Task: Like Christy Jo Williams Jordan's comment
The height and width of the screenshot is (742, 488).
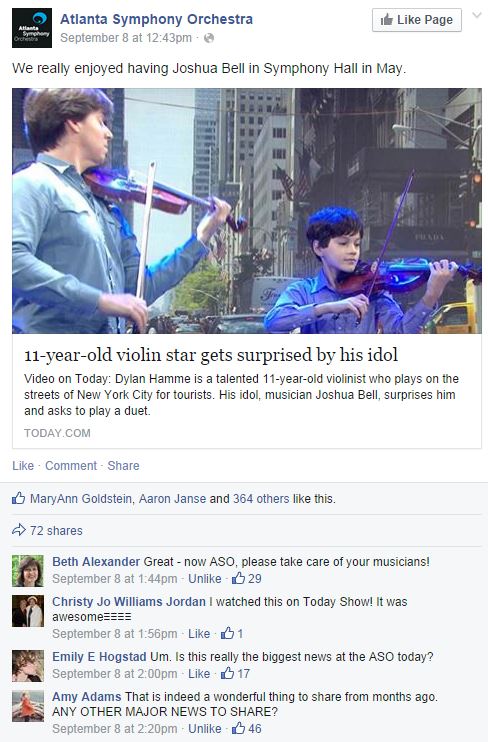Action: tap(199, 634)
